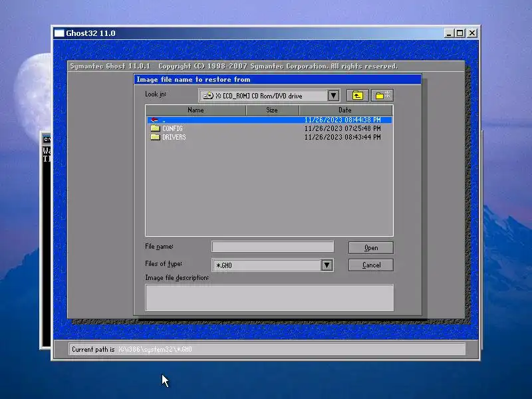
Task: Click date 11/26/2023 08:44:38 PM
Action: [342, 120]
